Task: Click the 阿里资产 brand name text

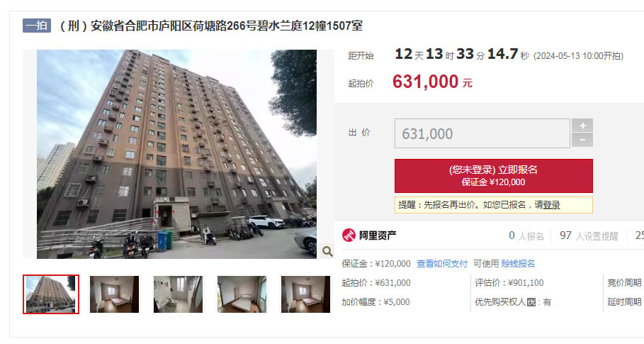Action: [378, 235]
